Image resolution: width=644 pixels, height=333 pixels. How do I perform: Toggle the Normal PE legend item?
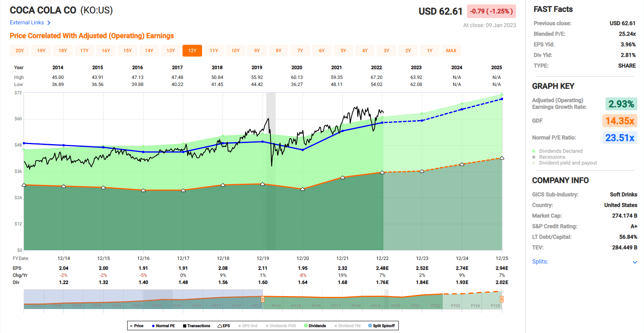(x=163, y=326)
